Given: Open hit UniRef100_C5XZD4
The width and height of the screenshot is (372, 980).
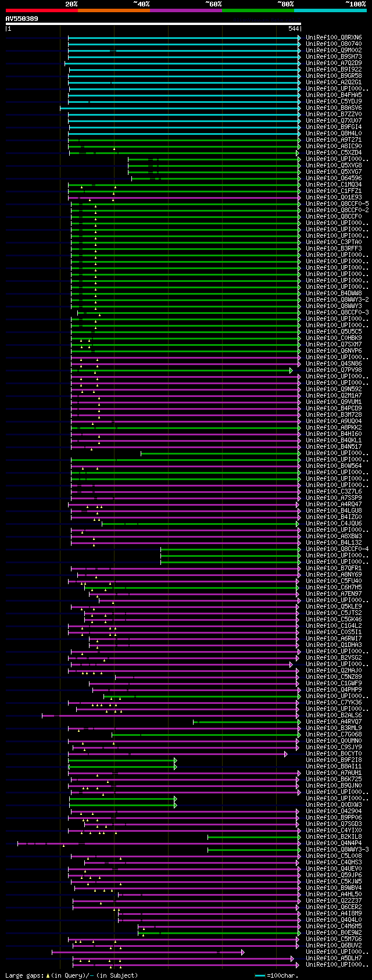Looking at the screenshot, I should pyautogui.click(x=334, y=152).
